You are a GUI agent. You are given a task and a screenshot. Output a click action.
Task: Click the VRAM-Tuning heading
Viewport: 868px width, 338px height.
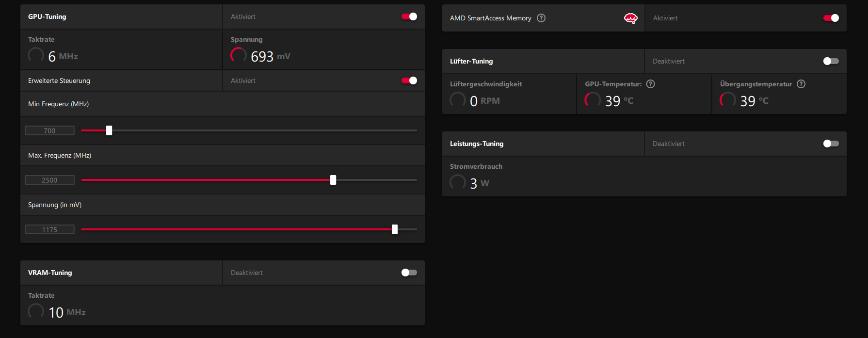coord(50,273)
